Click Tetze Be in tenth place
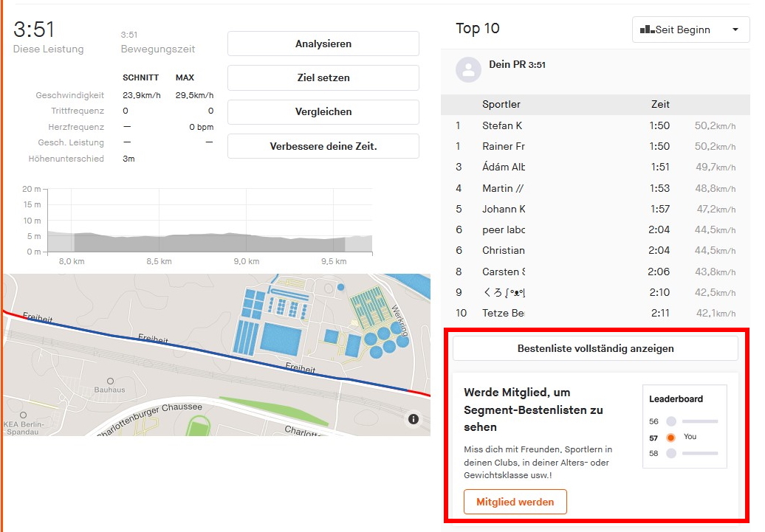765x532 pixels. click(x=504, y=313)
